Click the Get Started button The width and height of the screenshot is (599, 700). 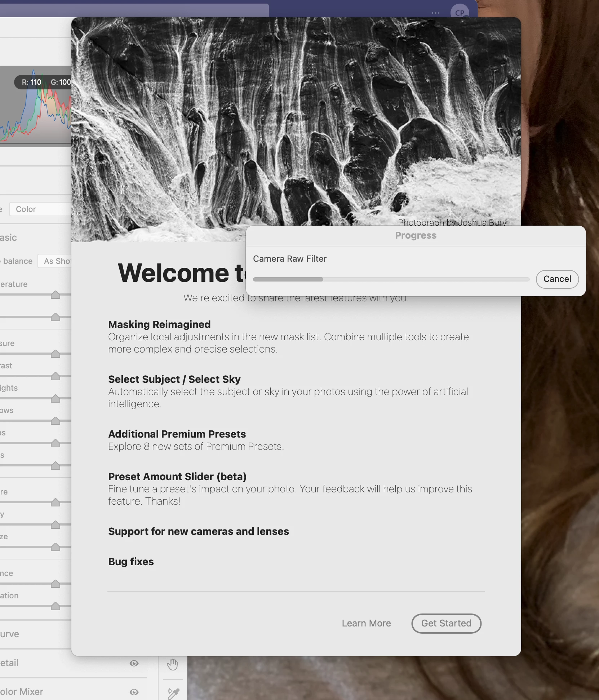(x=446, y=623)
